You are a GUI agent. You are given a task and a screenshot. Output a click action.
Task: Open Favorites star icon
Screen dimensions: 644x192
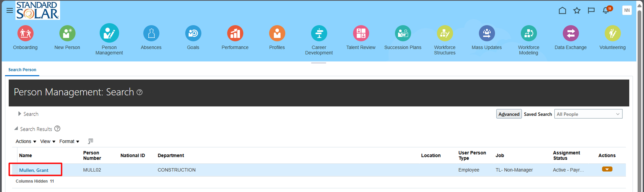pos(577,11)
